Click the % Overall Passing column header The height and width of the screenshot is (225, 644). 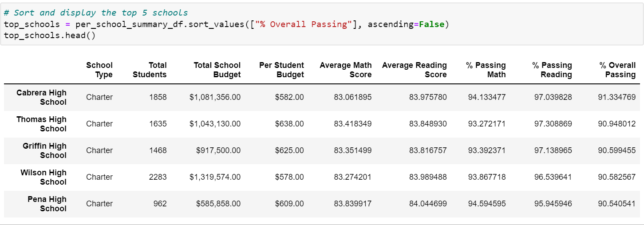point(617,70)
